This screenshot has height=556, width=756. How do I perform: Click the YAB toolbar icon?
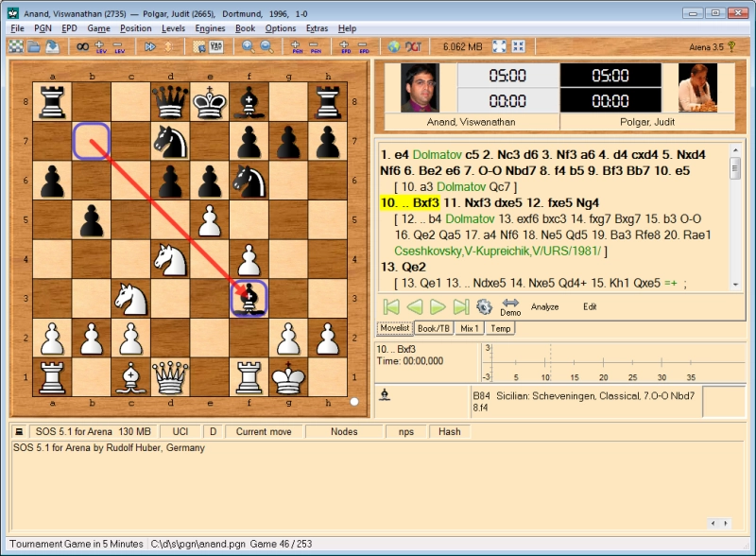(216, 47)
